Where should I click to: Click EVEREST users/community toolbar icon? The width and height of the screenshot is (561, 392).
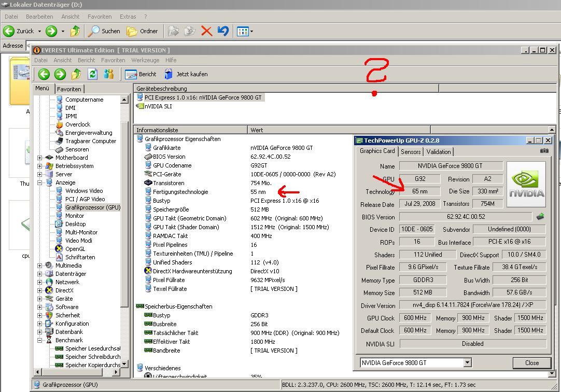[x=109, y=74]
